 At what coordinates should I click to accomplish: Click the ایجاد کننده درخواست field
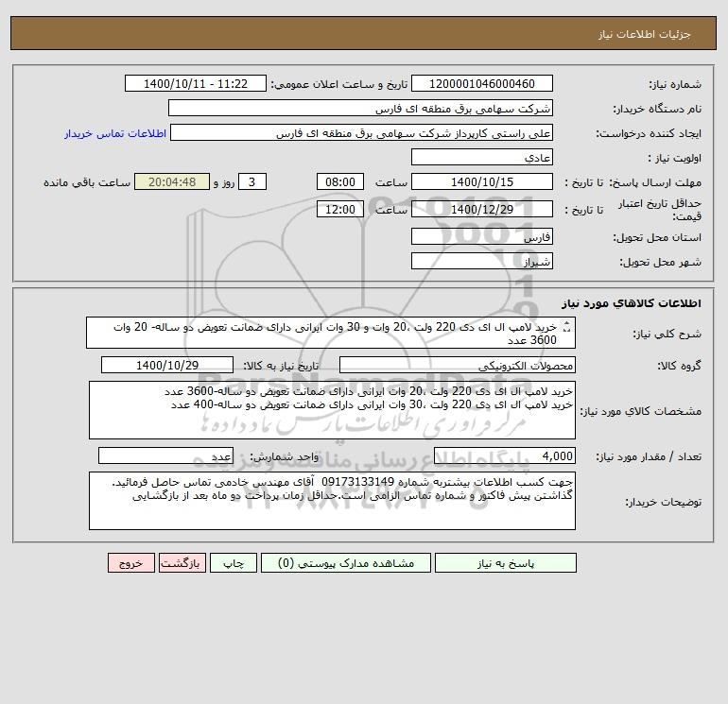pos(361,132)
